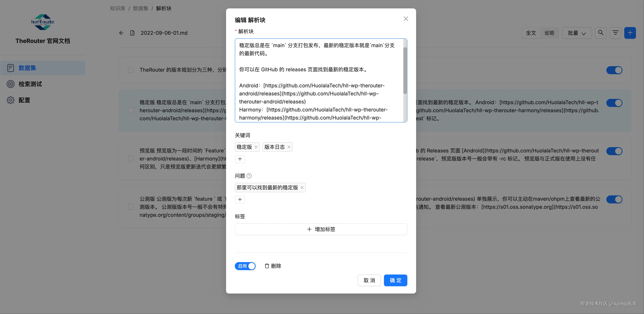This screenshot has width=644, height=314.
Task: Click 增加标签 to add a tag
Action: (321, 229)
